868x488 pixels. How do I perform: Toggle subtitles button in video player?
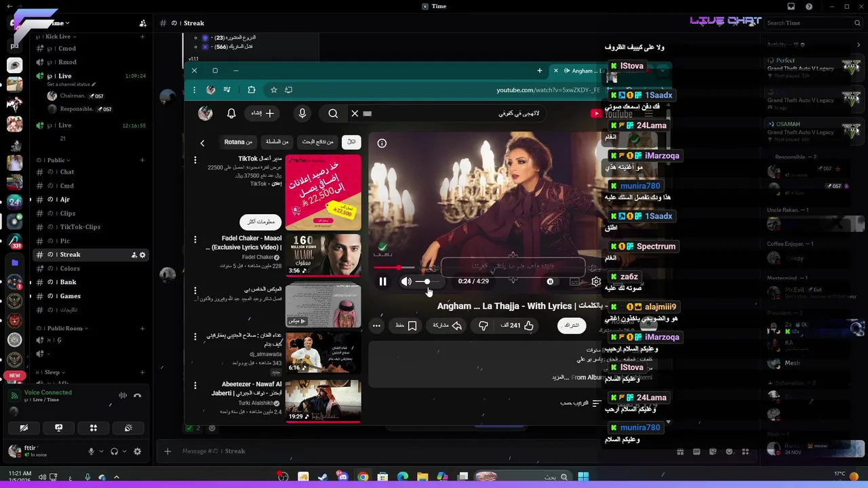(574, 281)
